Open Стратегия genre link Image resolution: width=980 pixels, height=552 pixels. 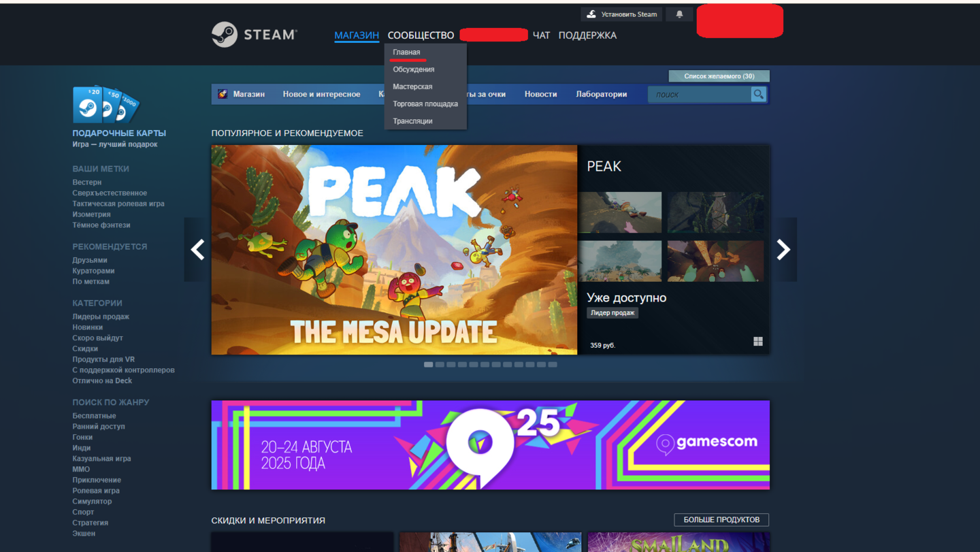tap(91, 523)
